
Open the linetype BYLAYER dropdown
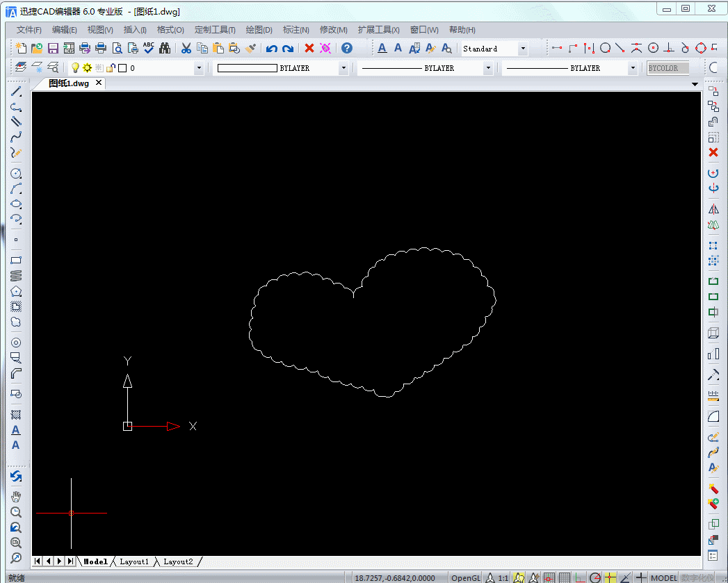tap(488, 68)
